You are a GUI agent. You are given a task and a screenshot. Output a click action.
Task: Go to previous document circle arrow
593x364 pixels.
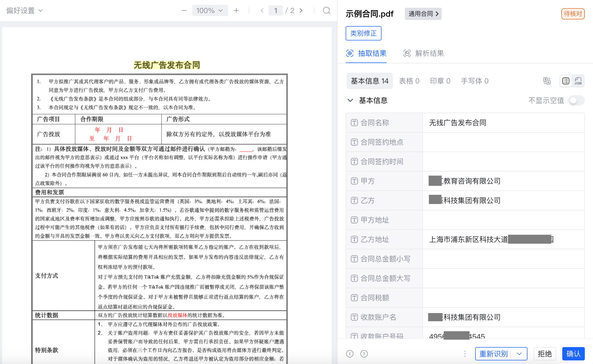tap(350, 354)
